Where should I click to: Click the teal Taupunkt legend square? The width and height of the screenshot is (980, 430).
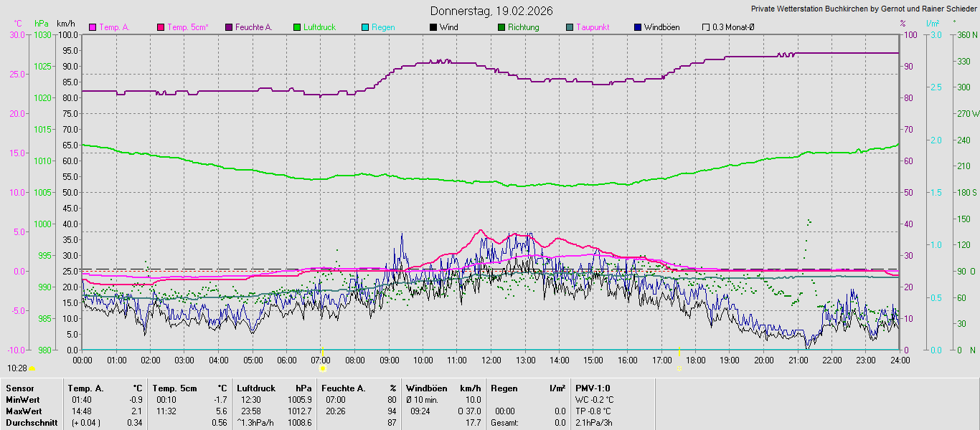pos(570,27)
